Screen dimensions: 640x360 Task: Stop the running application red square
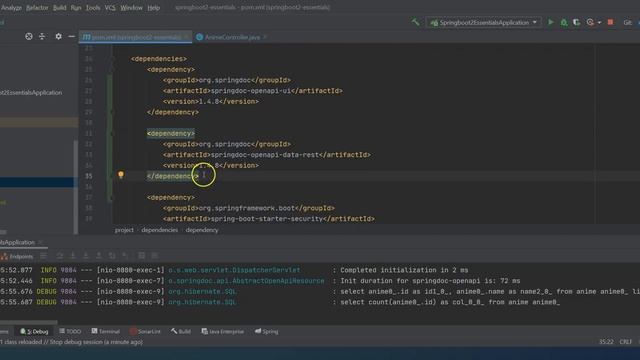coord(610,22)
